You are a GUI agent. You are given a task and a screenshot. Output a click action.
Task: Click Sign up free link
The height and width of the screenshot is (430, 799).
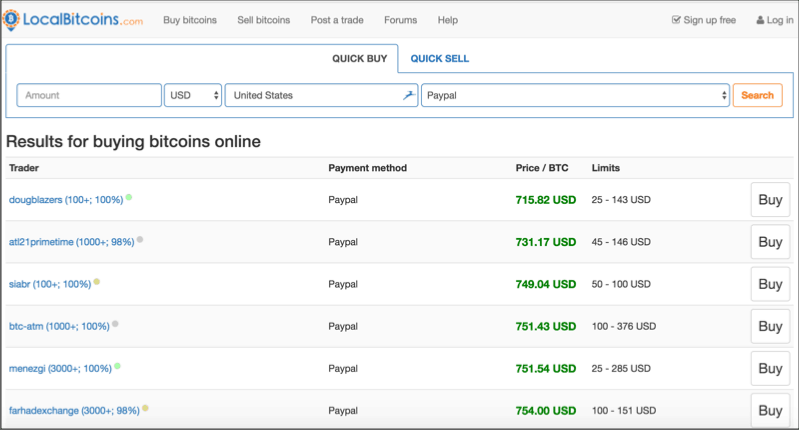click(x=704, y=20)
